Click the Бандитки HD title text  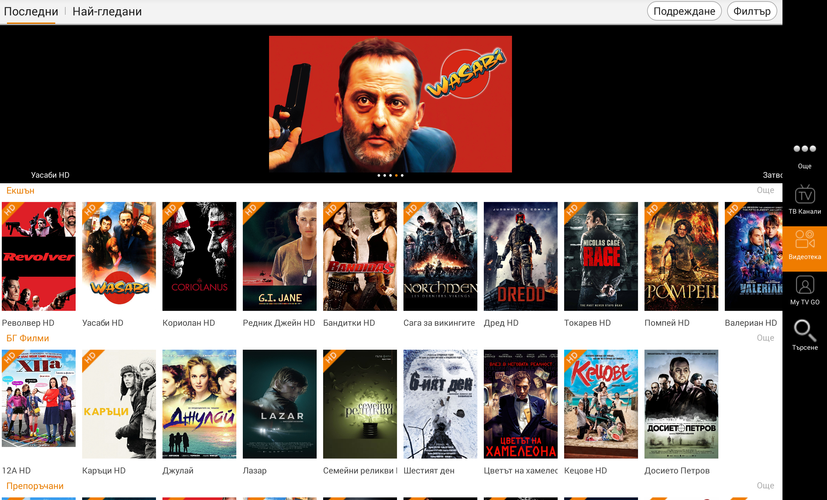pyautogui.click(x=349, y=323)
